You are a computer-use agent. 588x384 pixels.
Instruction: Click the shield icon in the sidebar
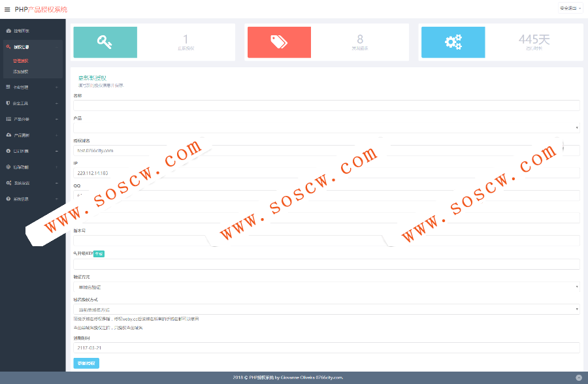[x=8, y=103]
